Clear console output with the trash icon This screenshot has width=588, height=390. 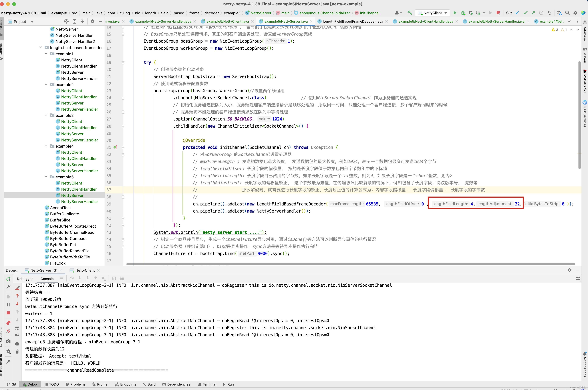[x=17, y=352]
